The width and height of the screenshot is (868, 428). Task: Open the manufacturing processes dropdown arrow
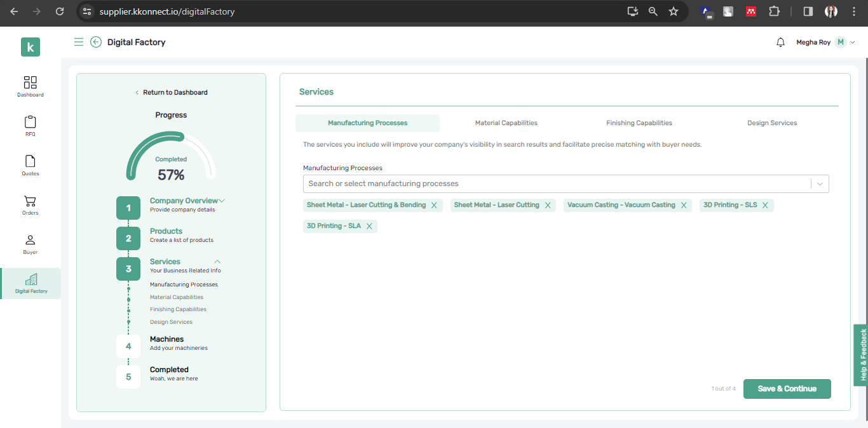pos(820,184)
